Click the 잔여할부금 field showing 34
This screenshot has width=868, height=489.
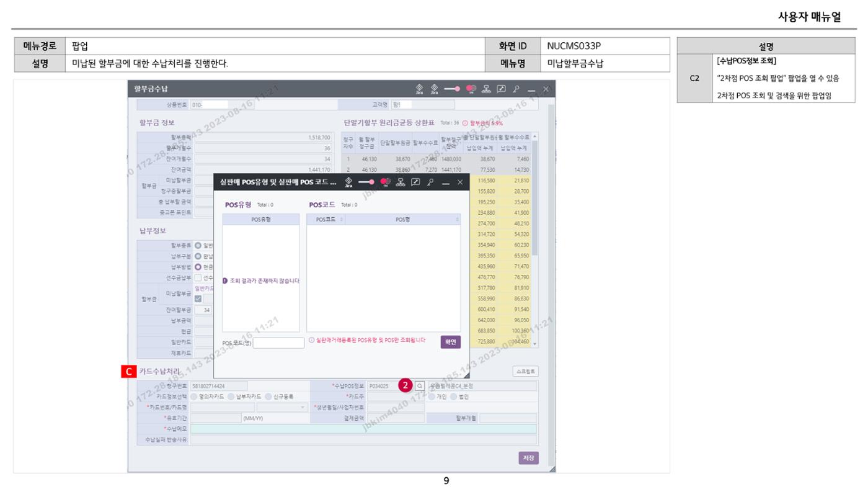(203, 309)
